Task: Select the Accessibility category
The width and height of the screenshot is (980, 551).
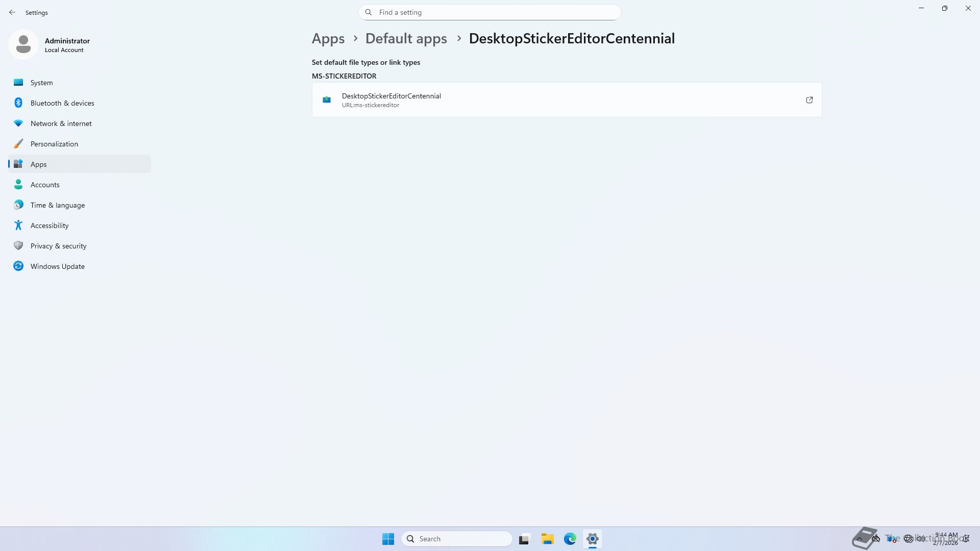Action: coord(50,226)
